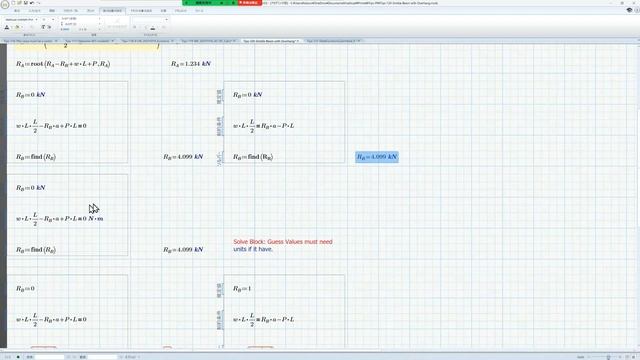Click Undo arrow in quick access toolbar

31,3
